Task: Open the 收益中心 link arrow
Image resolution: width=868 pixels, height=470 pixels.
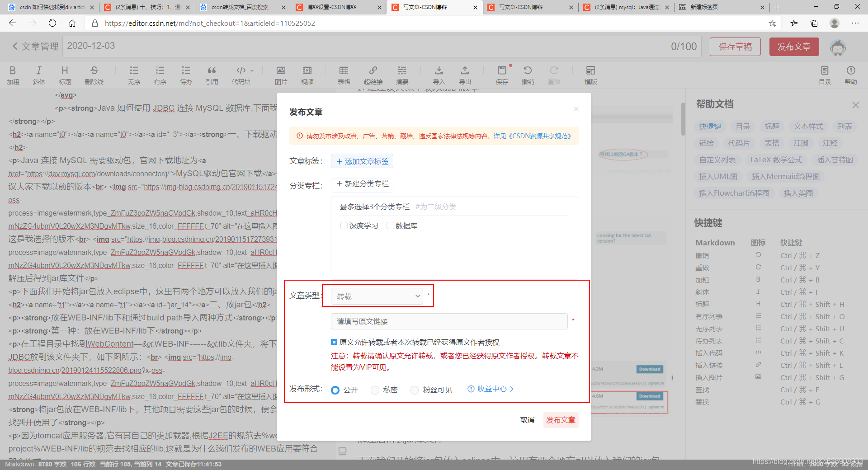Action: (x=512, y=389)
